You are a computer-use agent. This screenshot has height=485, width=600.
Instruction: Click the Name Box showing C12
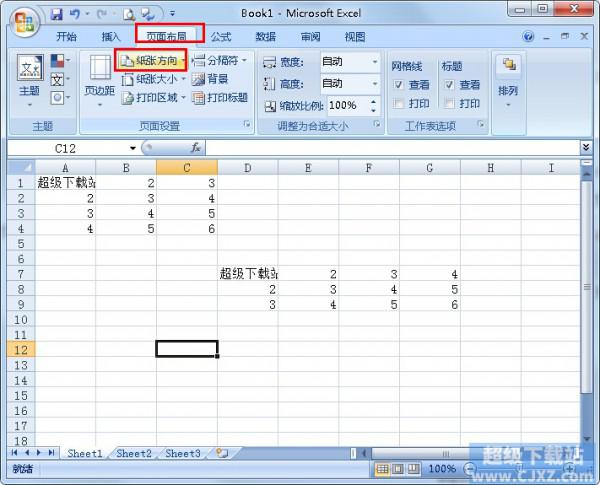tap(67, 147)
